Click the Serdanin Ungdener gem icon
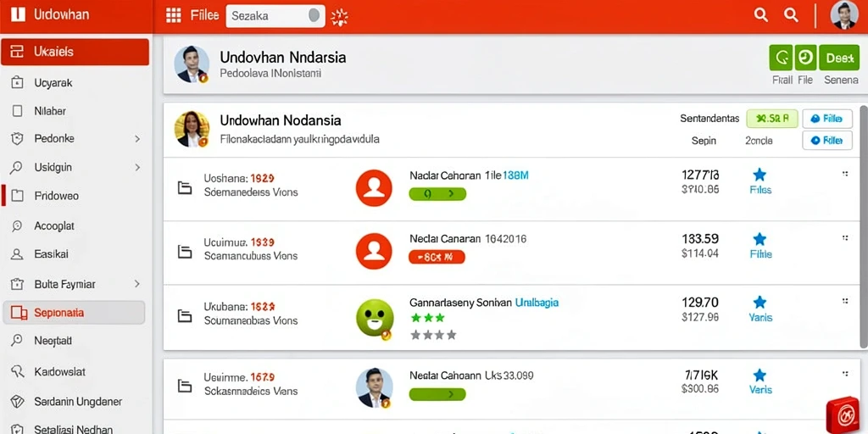This screenshot has height=434, width=868. 17,401
